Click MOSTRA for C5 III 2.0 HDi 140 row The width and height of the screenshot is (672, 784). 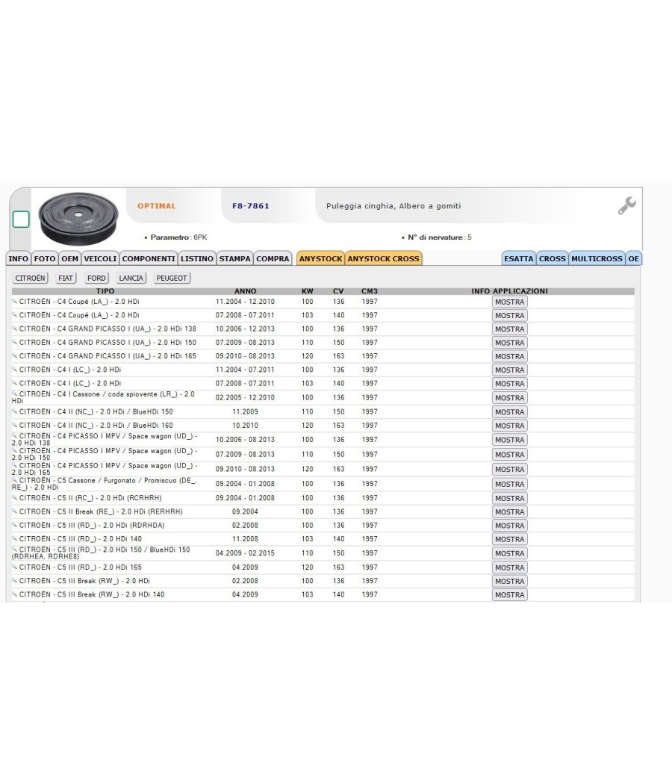[509, 539]
